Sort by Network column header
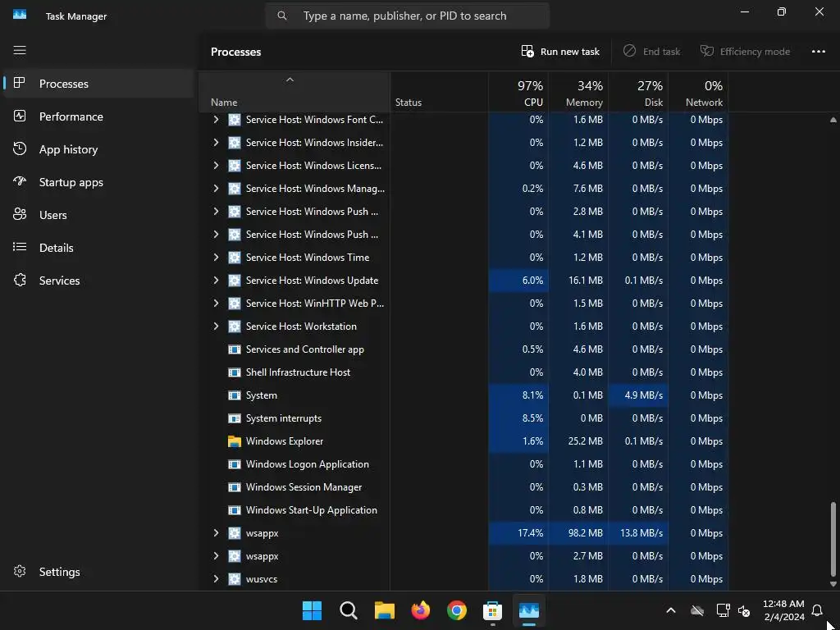Screen dimensions: 840x630 click(x=699, y=92)
